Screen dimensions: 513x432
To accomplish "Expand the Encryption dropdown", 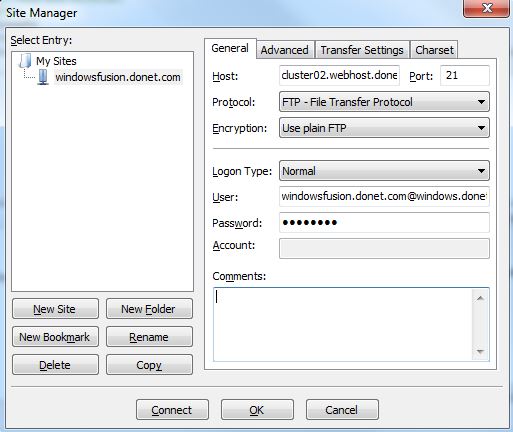I will pyautogui.click(x=384, y=128).
